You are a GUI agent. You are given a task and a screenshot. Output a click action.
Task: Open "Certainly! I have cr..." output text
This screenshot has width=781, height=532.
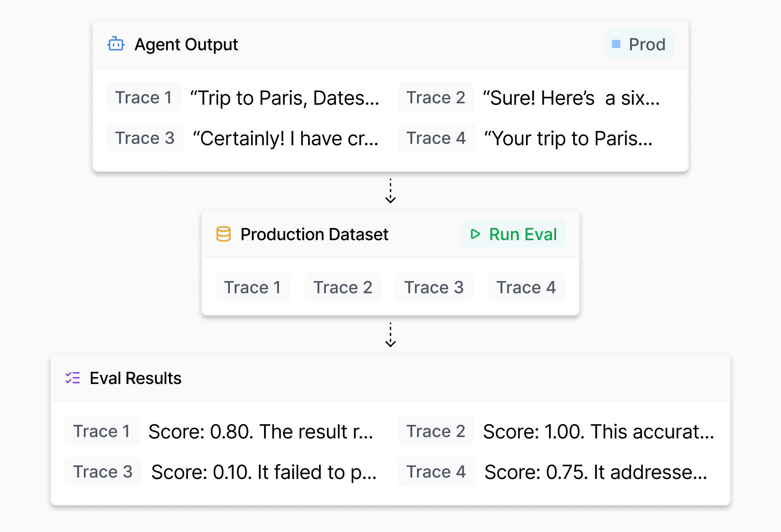tap(286, 138)
